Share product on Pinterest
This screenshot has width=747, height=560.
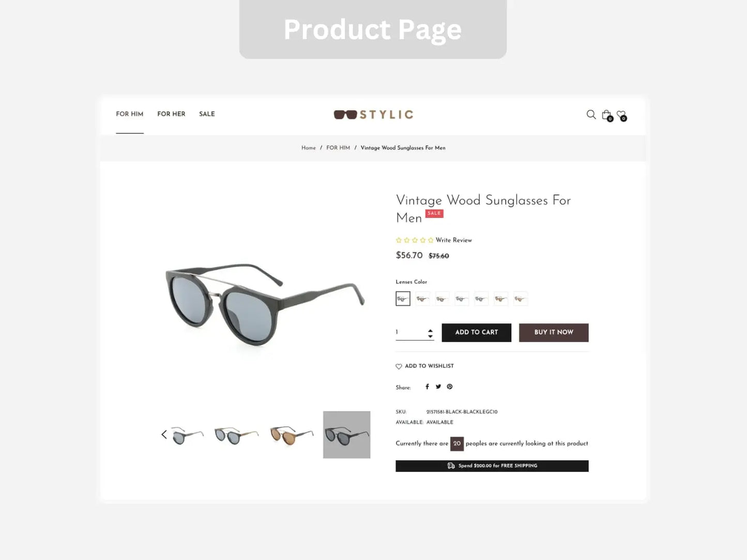click(x=450, y=386)
